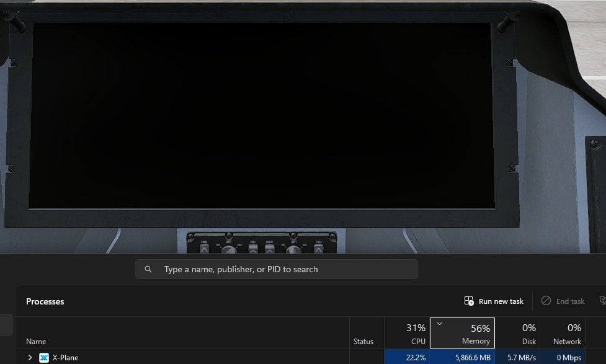Click the blank cockpit display screen

point(262,115)
